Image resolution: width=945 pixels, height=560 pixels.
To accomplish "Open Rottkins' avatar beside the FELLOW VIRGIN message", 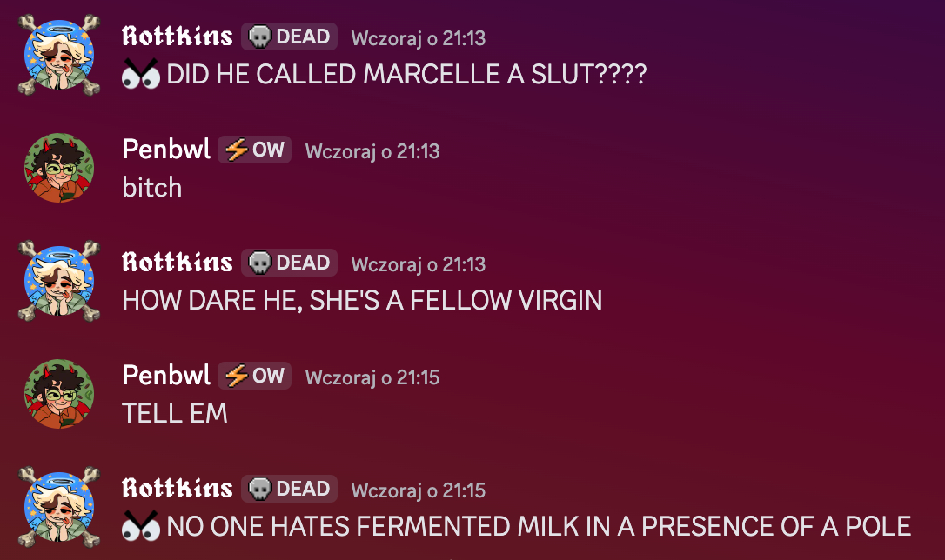I will pyautogui.click(x=59, y=281).
